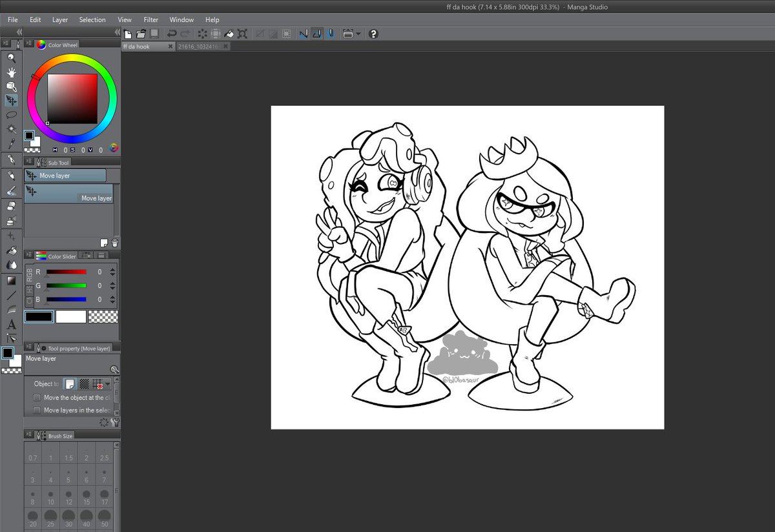Enable 'Move layers in the selection' option
This screenshot has height=532, width=775.
37,410
